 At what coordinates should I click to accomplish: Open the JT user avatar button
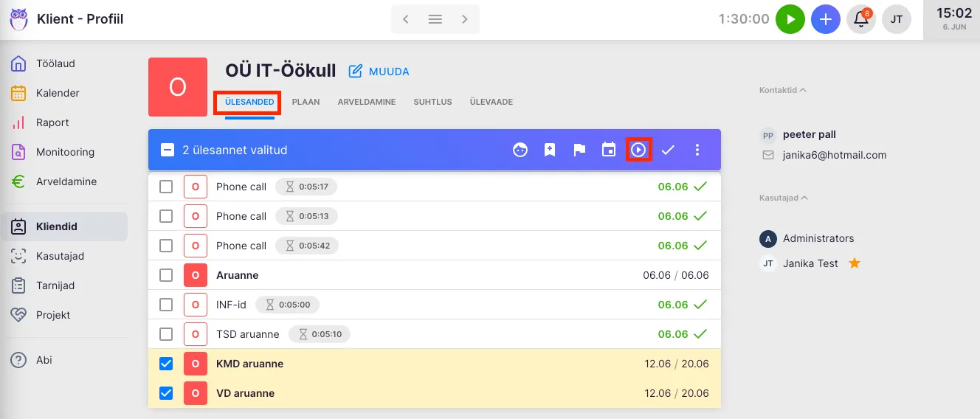pyautogui.click(x=897, y=19)
